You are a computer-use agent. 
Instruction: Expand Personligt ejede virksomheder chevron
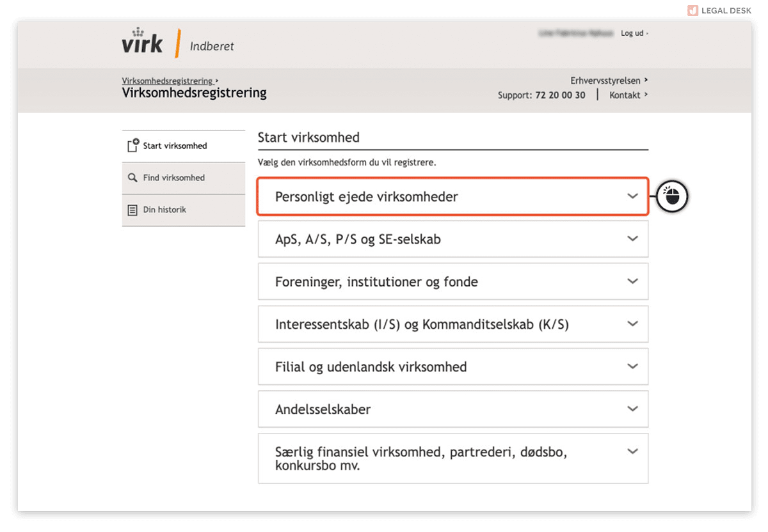[x=633, y=196]
